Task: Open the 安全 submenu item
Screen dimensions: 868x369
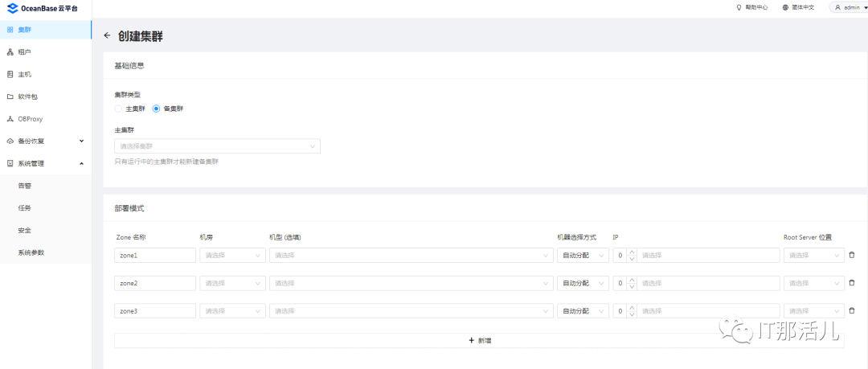Action: tap(45, 230)
